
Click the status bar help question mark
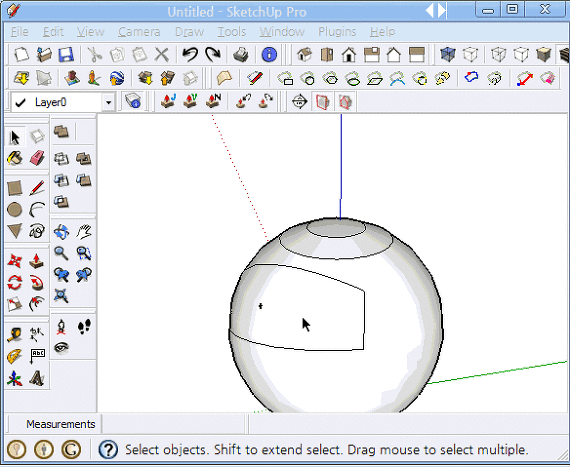[x=108, y=450]
